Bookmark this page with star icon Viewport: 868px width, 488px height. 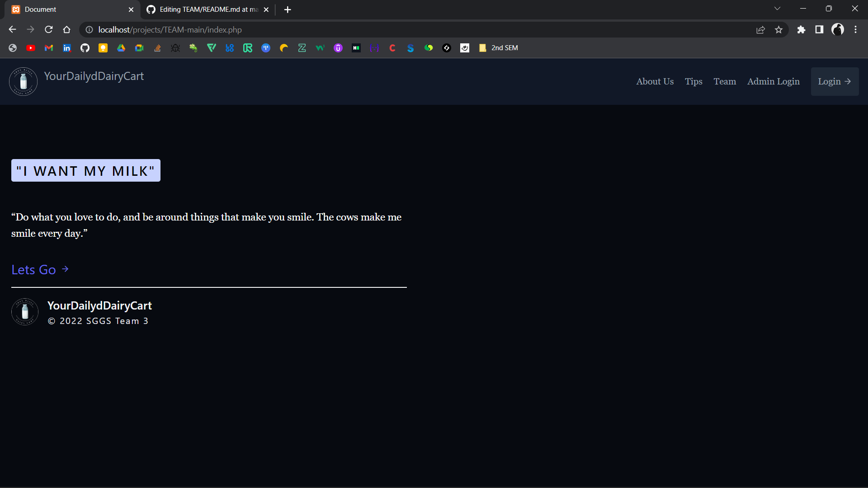click(x=778, y=30)
